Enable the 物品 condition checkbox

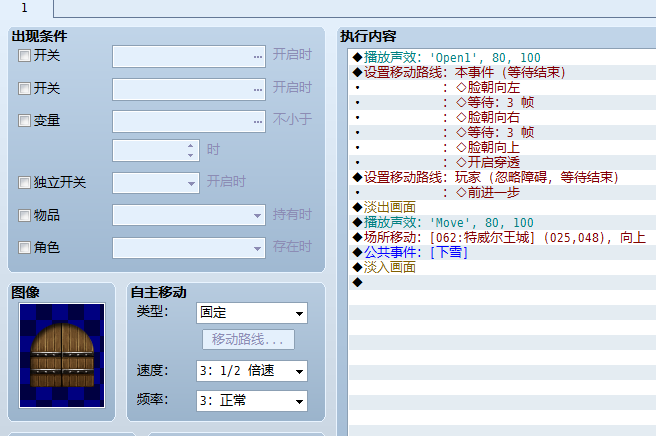(x=24, y=215)
